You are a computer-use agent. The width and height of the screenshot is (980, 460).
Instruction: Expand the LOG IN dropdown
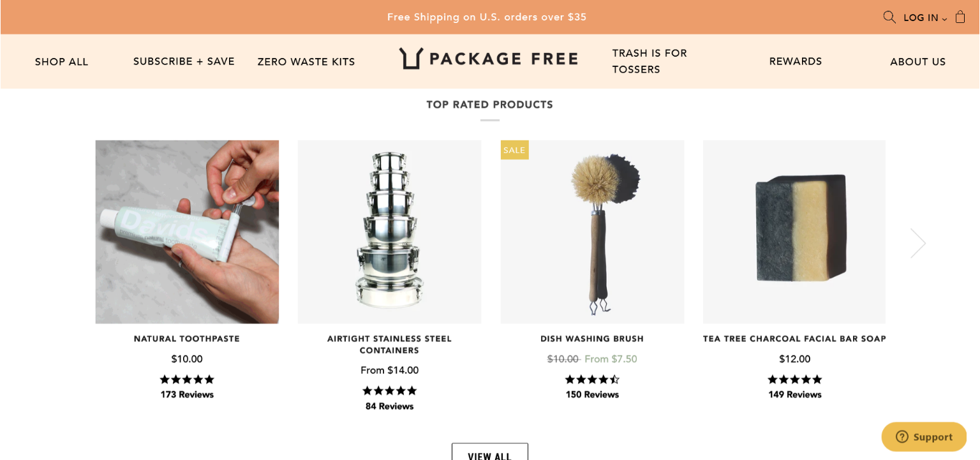925,18
